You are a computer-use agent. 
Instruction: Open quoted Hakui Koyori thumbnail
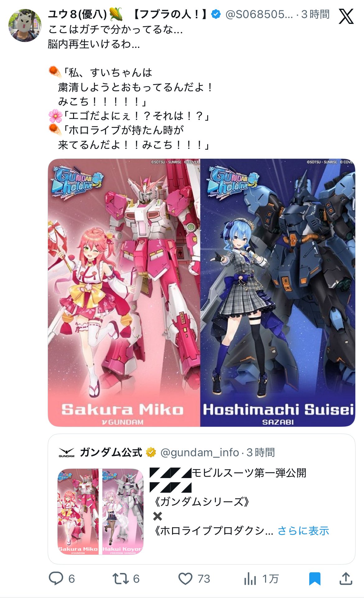point(123,512)
